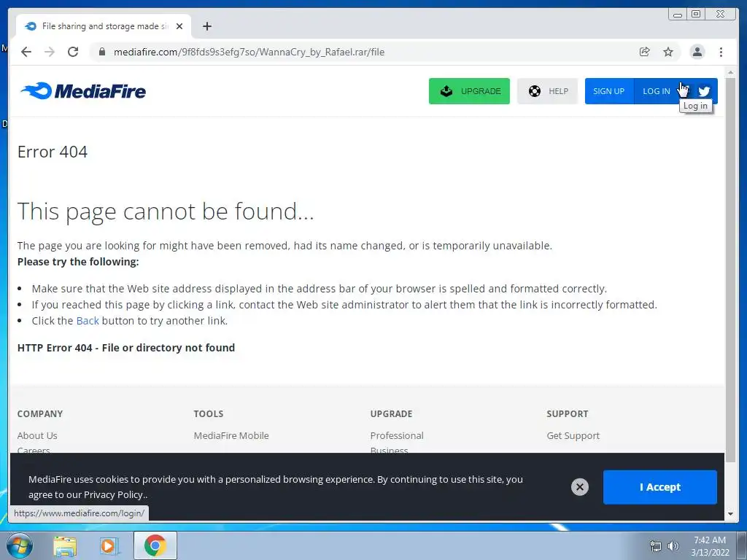This screenshot has height=560, width=747.
Task: Click the SIGN UP button
Action: (609, 91)
